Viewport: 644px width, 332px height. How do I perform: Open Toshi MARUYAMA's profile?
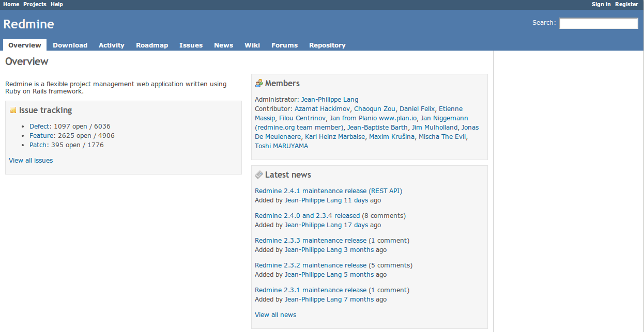pos(281,146)
